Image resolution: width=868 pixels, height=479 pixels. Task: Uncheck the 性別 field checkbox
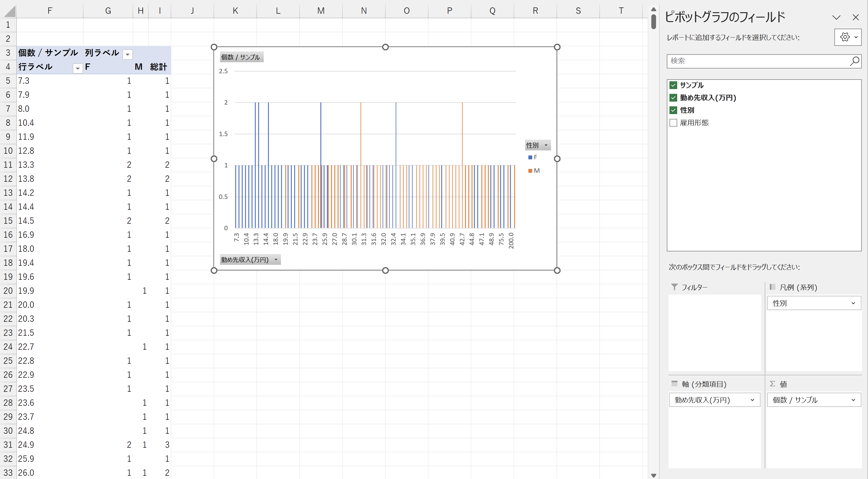pyautogui.click(x=673, y=110)
